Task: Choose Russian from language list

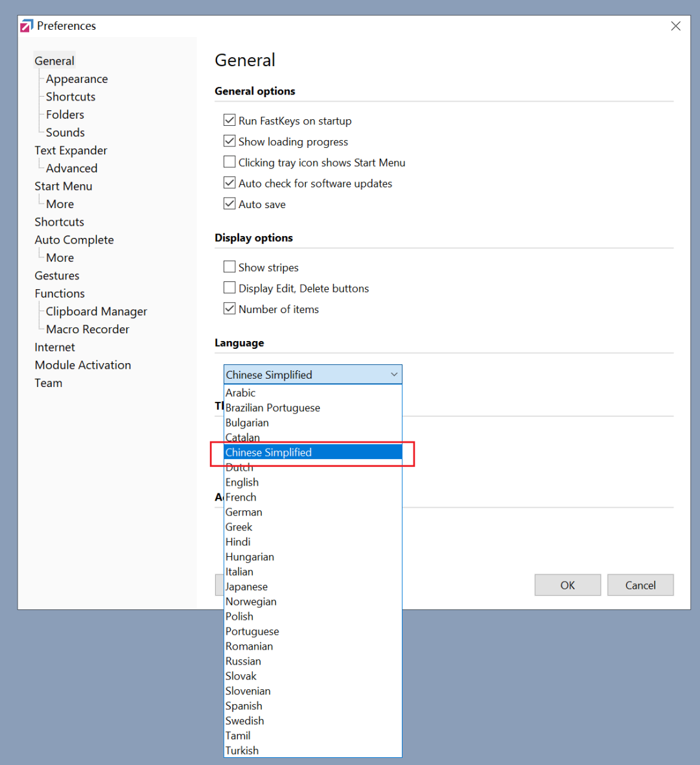Action: (x=312, y=661)
